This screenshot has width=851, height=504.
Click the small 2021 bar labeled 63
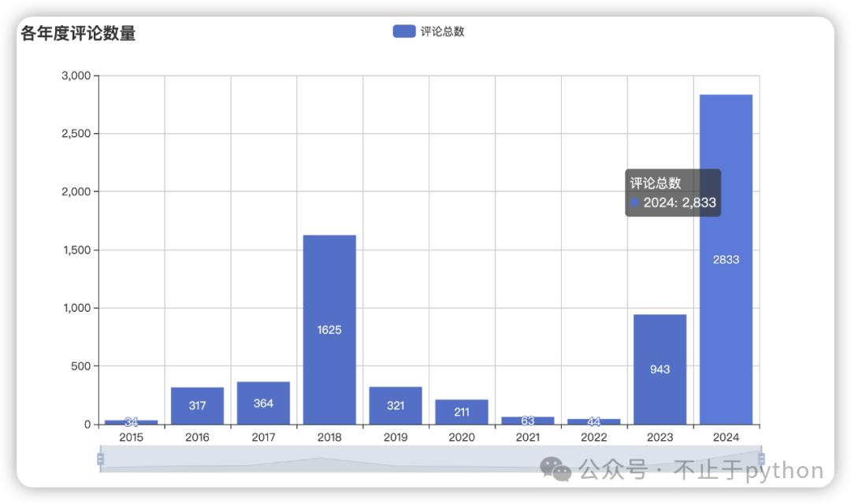528,421
